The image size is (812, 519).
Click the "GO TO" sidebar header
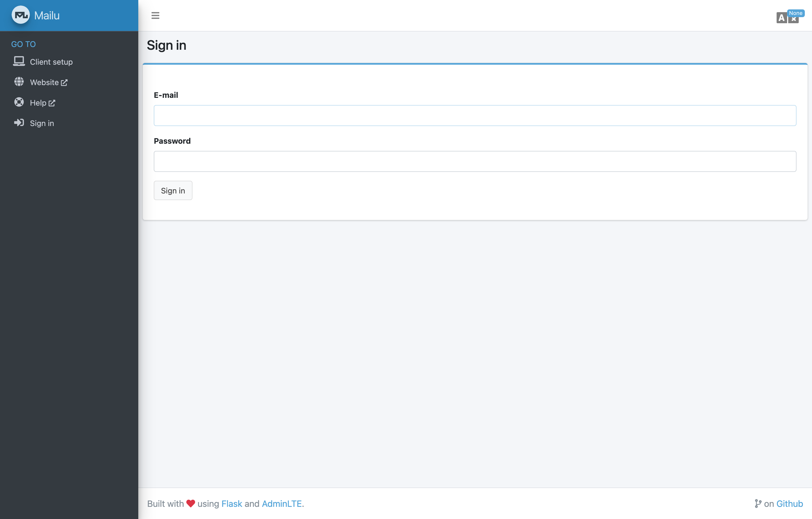(23, 44)
